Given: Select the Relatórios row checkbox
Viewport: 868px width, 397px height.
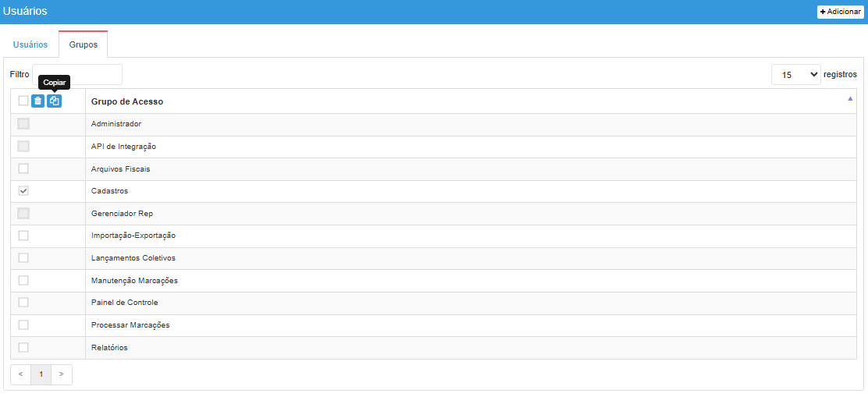Looking at the screenshot, I should [23, 347].
